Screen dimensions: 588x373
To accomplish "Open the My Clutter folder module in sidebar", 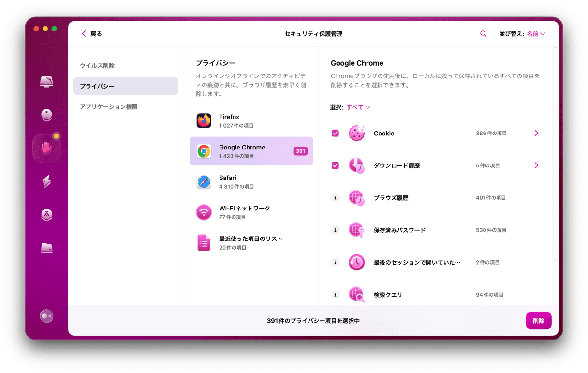I will click(46, 248).
